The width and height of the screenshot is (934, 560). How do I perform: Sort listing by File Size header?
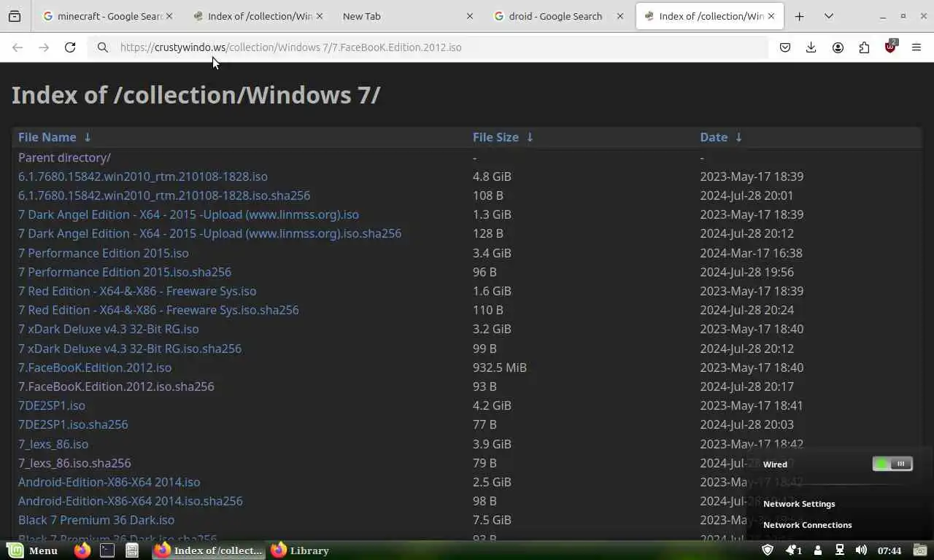tap(495, 137)
